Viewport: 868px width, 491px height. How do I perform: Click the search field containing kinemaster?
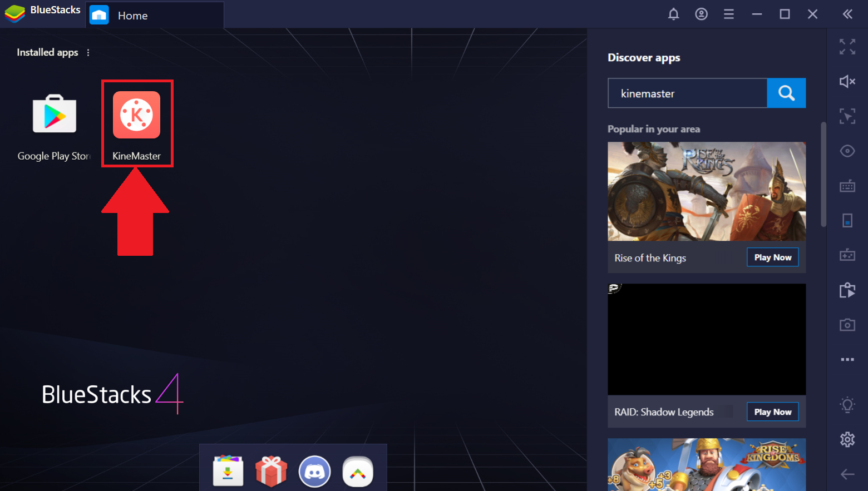687,93
